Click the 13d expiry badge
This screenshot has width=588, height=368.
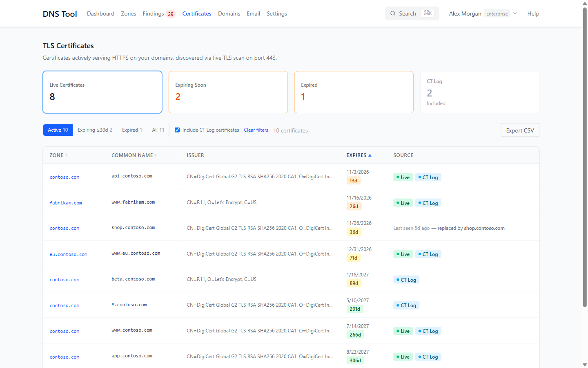click(354, 181)
